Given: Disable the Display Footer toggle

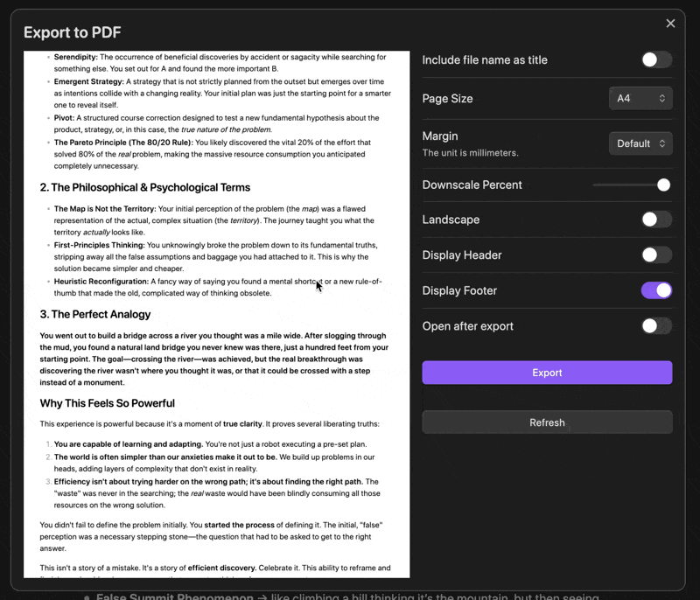Looking at the screenshot, I should 656,290.
